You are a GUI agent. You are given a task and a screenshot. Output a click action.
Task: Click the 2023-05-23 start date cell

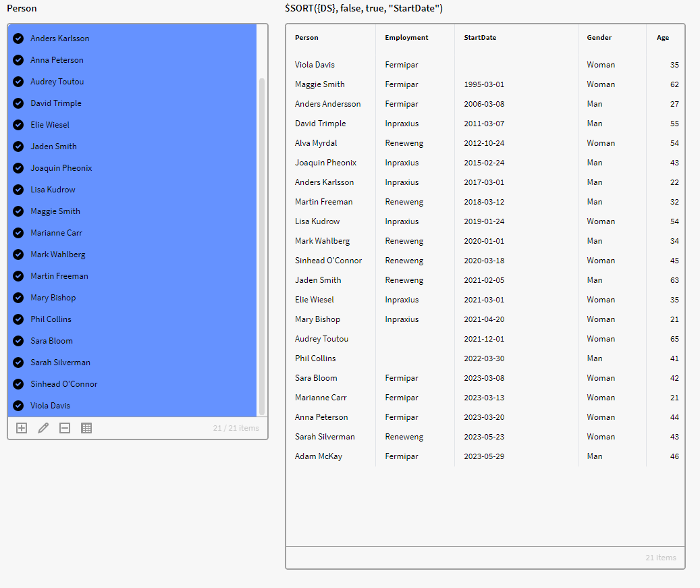(x=484, y=437)
